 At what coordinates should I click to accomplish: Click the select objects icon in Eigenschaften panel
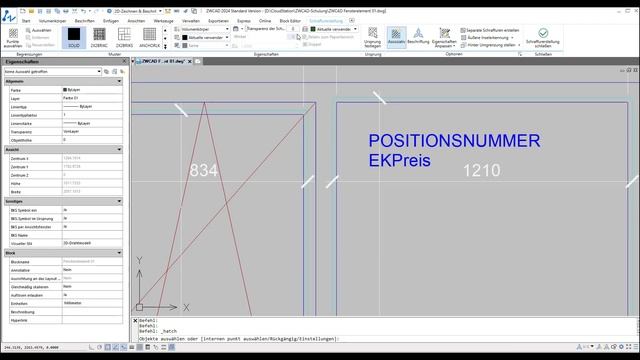pyautogui.click(x=114, y=71)
